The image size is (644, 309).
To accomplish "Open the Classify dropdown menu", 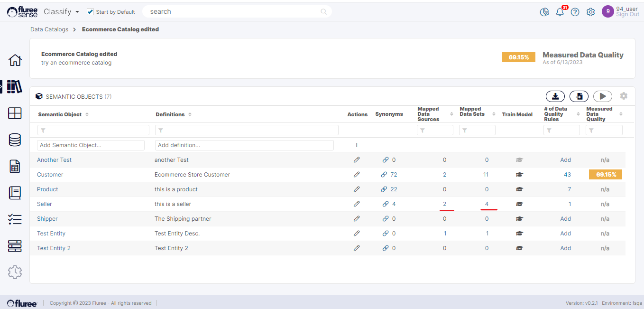I will coord(61,11).
